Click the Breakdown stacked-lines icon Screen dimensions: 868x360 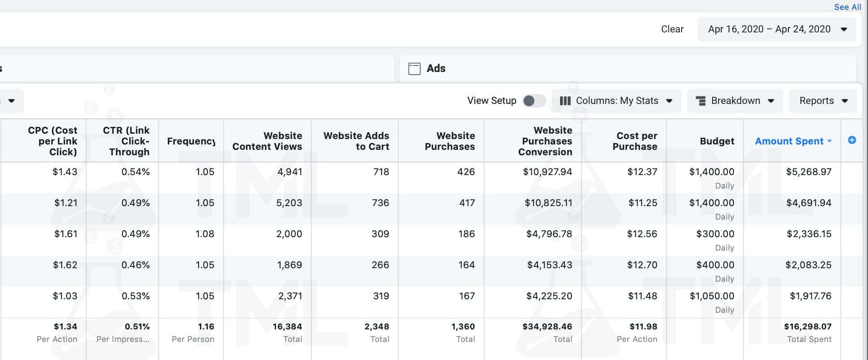coord(701,101)
